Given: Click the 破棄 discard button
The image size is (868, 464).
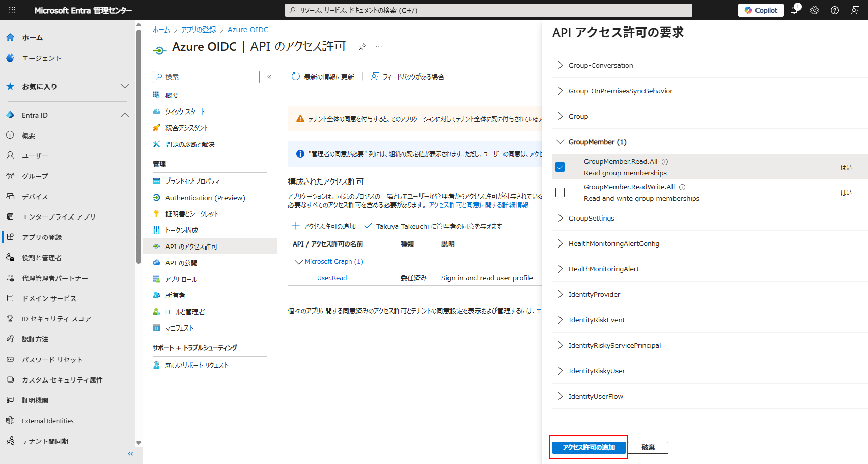Looking at the screenshot, I should 648,448.
